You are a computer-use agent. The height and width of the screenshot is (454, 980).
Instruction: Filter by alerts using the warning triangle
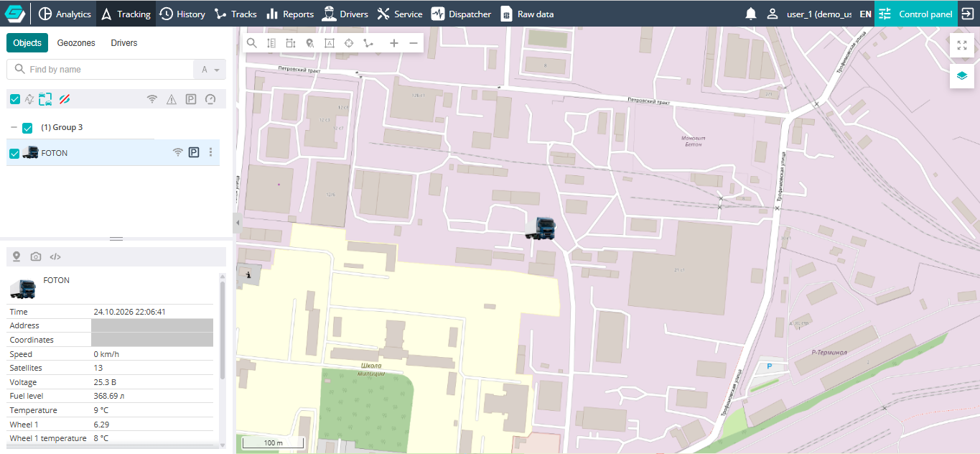(x=171, y=99)
